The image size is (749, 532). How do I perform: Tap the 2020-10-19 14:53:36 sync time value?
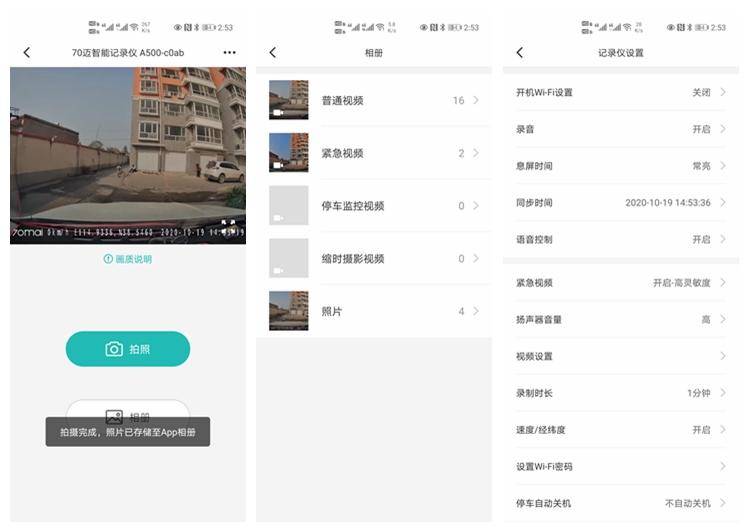tap(668, 202)
